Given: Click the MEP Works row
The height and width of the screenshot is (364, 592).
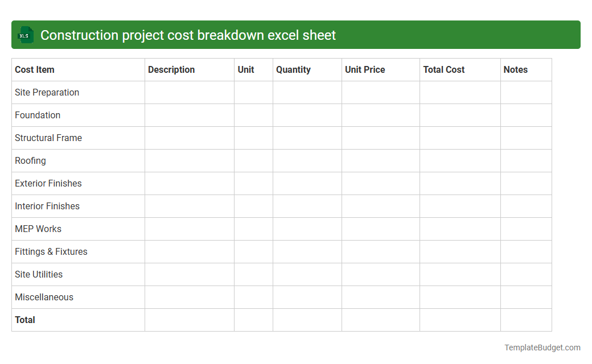Looking at the screenshot, I should point(38,229).
